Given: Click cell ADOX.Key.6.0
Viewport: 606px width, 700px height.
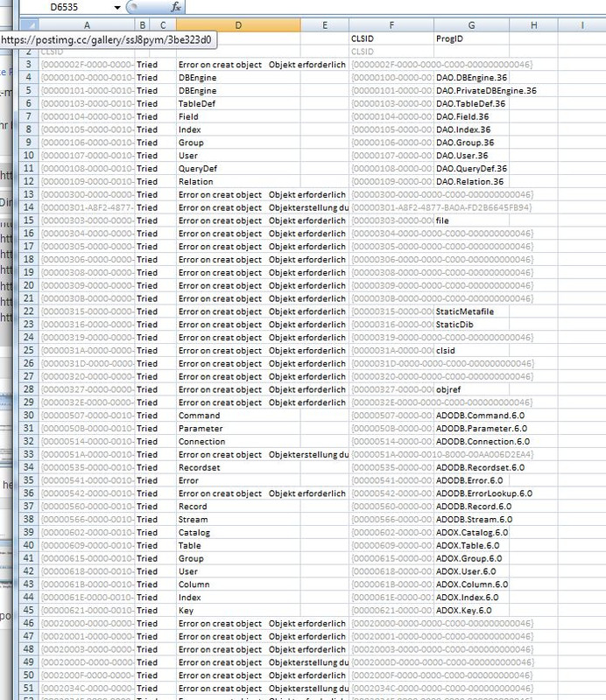Looking at the screenshot, I should (x=471, y=610).
